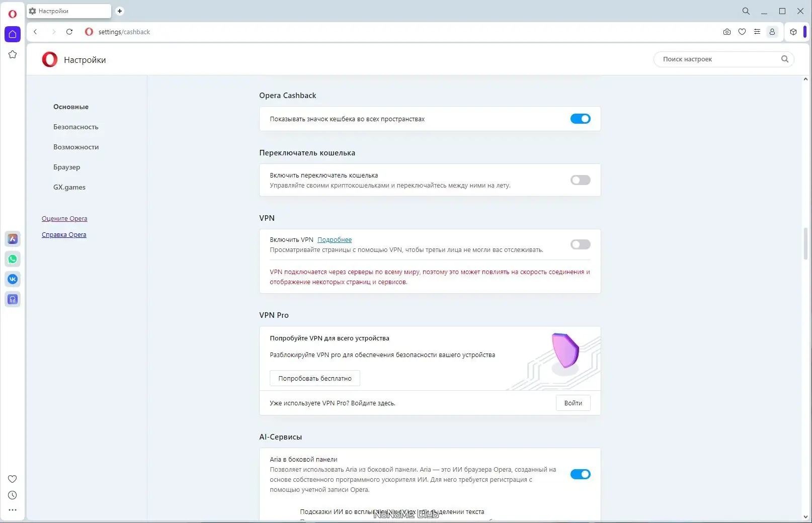Click the Opera Cashback section heading
812x523 pixels.
[288, 96]
